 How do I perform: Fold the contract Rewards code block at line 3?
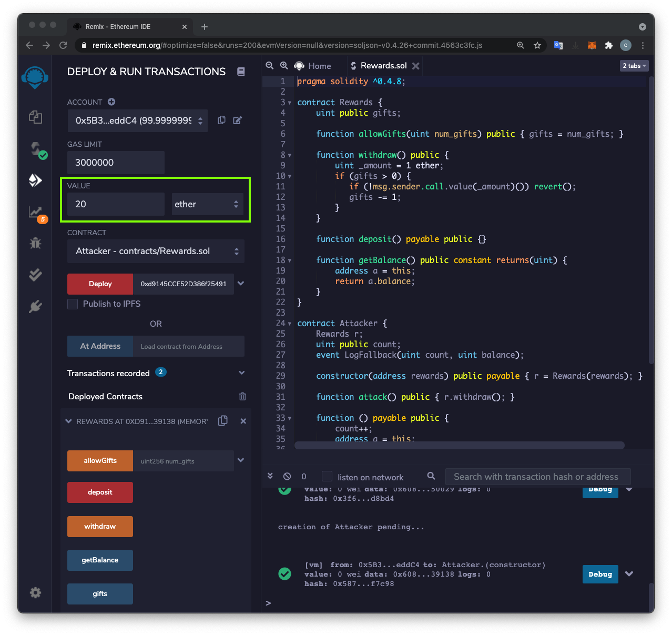point(290,103)
